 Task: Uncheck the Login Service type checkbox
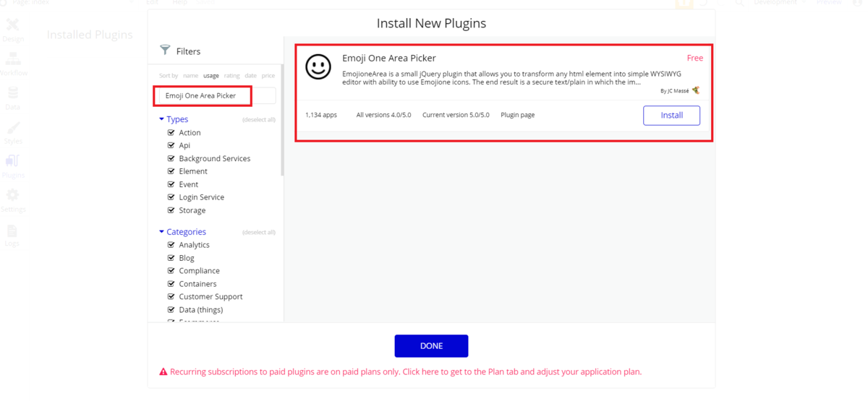[171, 197]
